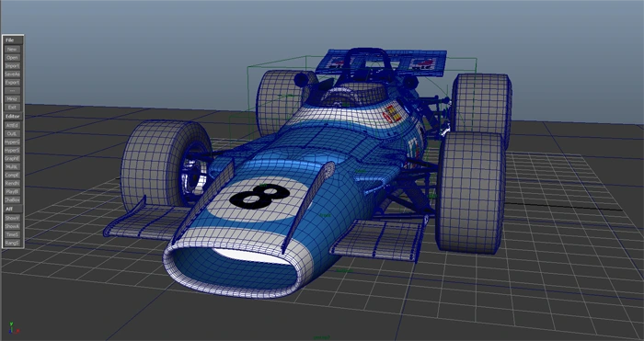
Task: Click the Miniz button
Action: pos(12,99)
